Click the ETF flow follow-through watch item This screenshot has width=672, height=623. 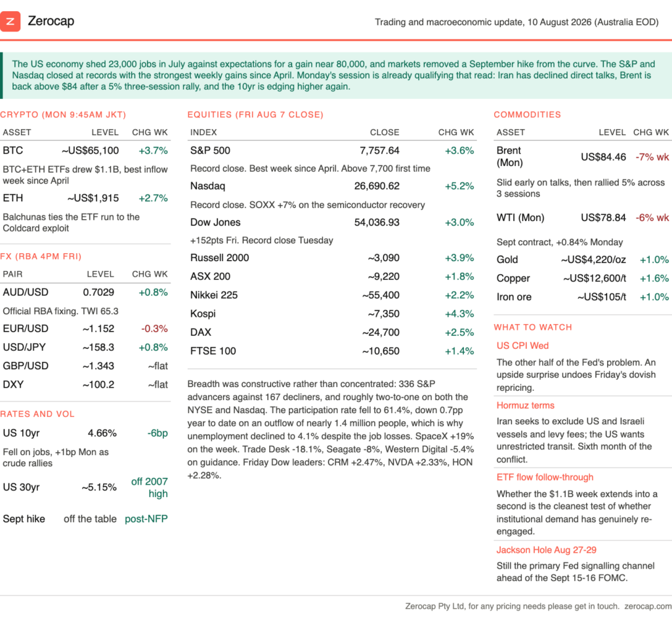(x=545, y=477)
